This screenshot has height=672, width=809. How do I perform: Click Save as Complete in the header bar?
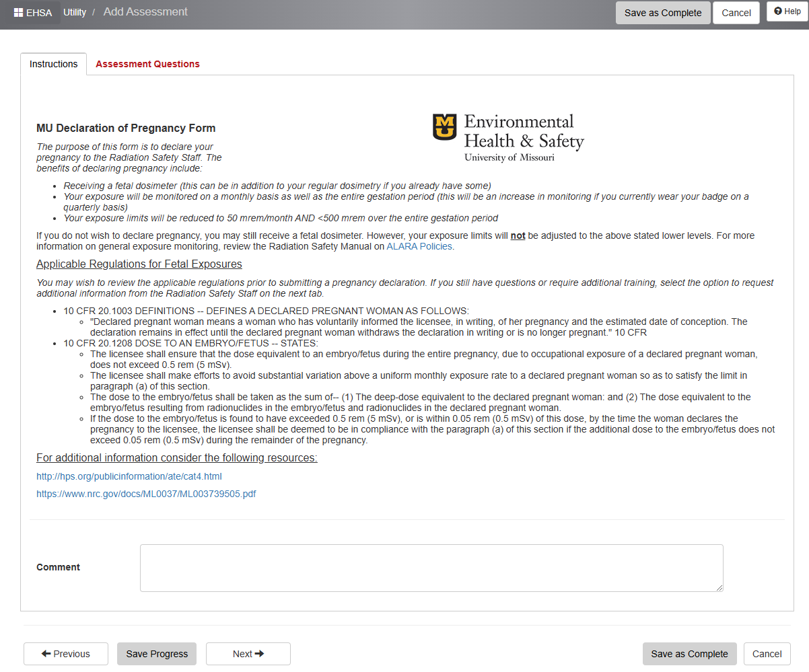(x=662, y=13)
